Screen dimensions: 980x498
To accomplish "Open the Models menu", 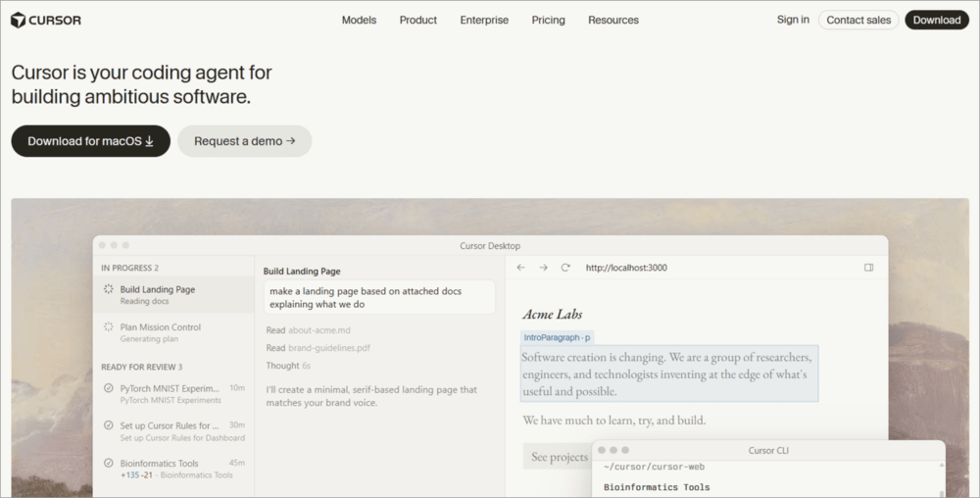I will click(x=359, y=20).
